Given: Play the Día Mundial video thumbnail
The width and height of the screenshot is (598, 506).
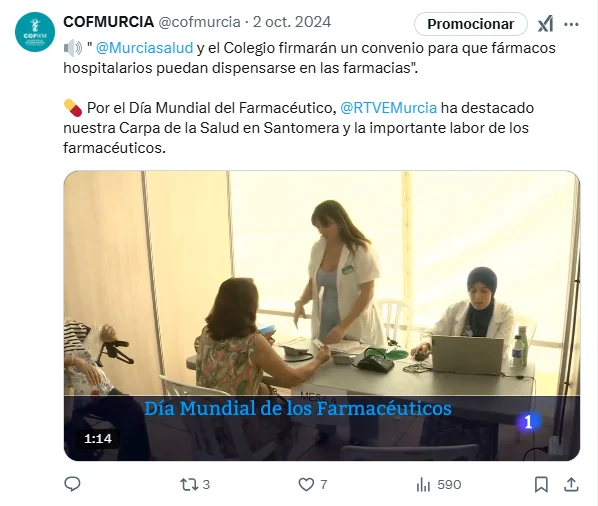Looking at the screenshot, I should [x=322, y=316].
